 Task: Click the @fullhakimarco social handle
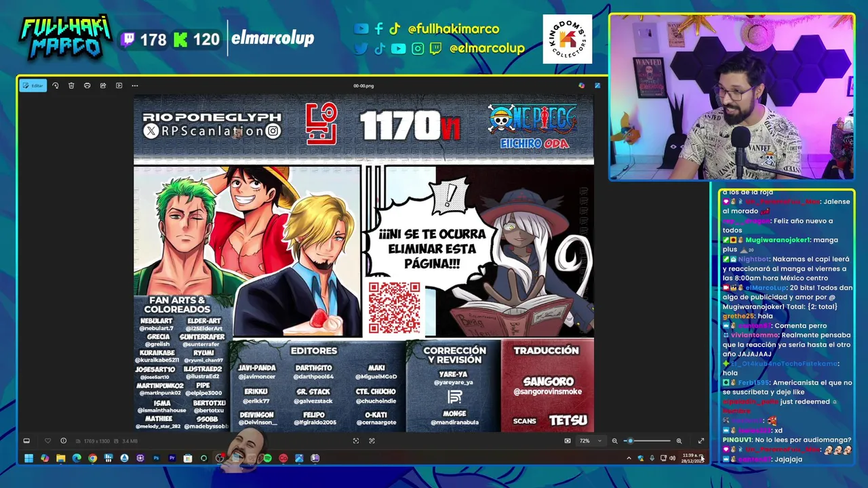[x=454, y=29]
